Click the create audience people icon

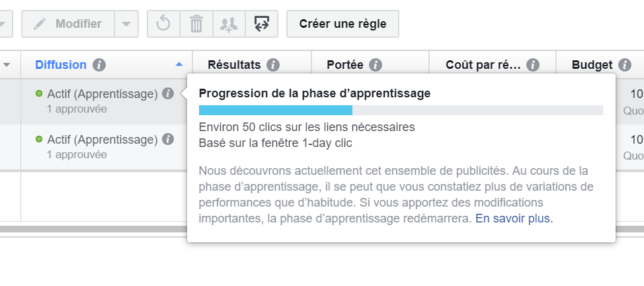click(x=229, y=24)
